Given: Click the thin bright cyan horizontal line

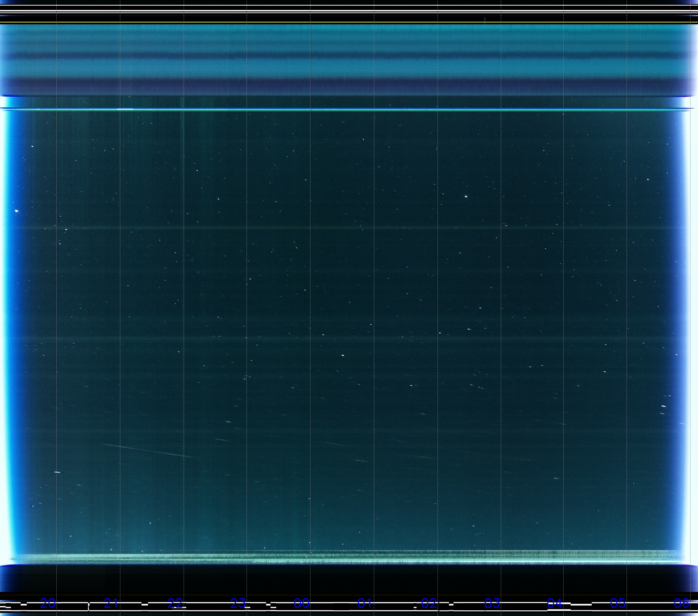Looking at the screenshot, I should point(341,110).
